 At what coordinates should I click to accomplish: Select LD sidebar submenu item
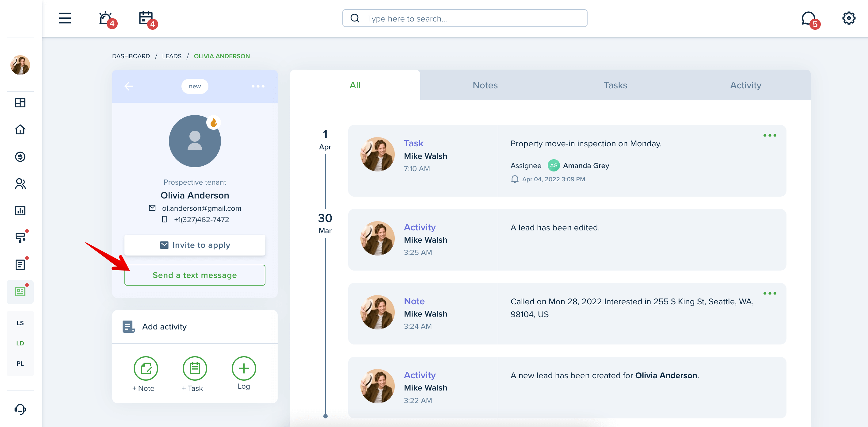click(20, 343)
